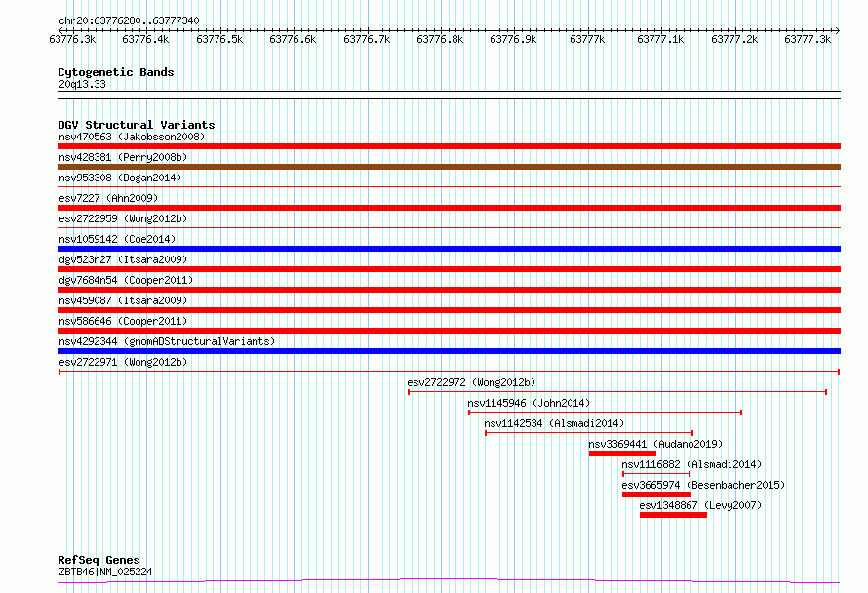
Task: Click the Cytogenetic Bands track title
Action: pos(116,72)
